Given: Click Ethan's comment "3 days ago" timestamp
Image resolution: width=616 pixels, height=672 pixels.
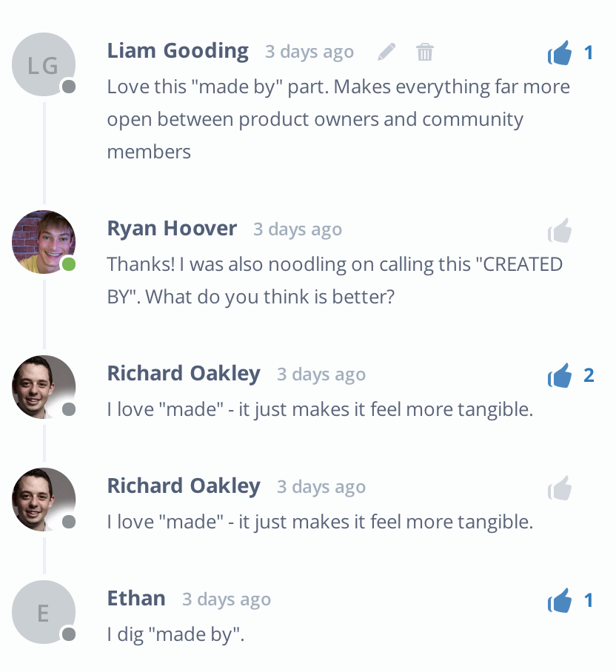Looking at the screenshot, I should tap(227, 599).
